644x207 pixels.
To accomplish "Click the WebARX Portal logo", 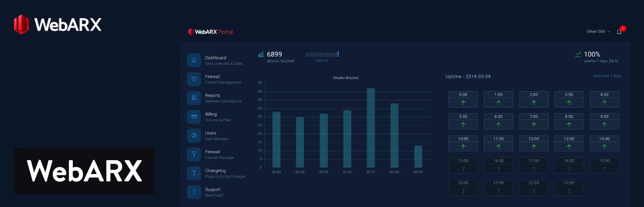I will click(x=210, y=32).
